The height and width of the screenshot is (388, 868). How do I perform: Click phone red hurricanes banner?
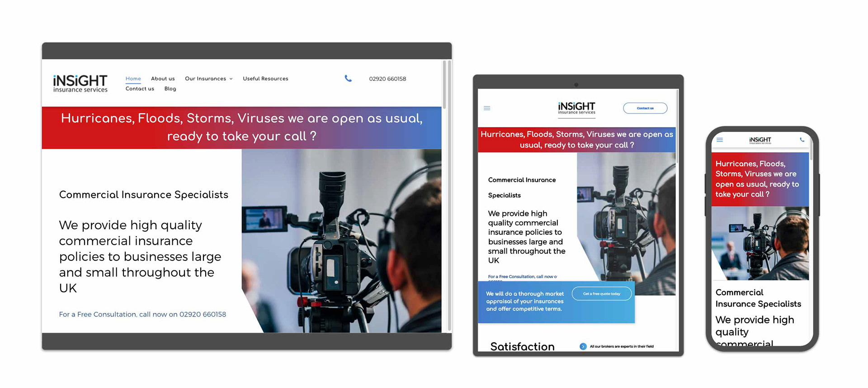coord(760,179)
